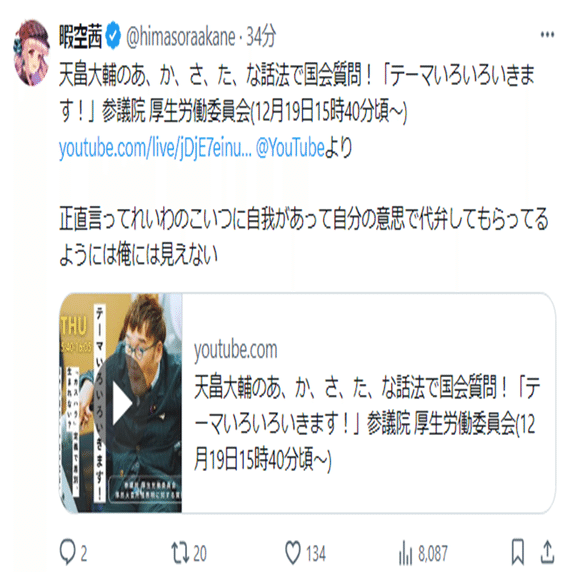572x572 pixels.
Task: Click the youtube.com domain label in card
Action: coord(236,350)
